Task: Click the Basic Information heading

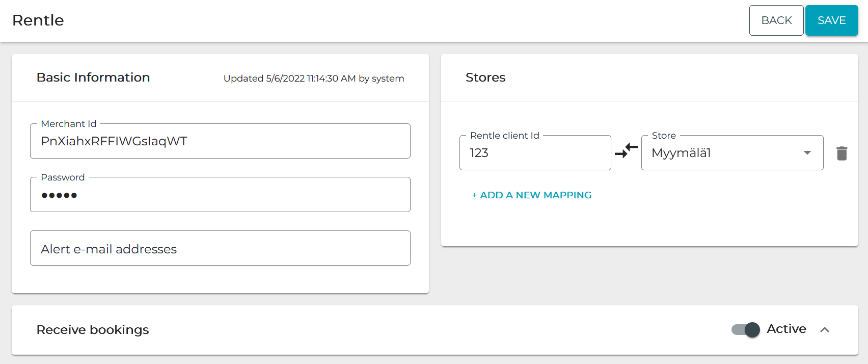Action: [93, 77]
